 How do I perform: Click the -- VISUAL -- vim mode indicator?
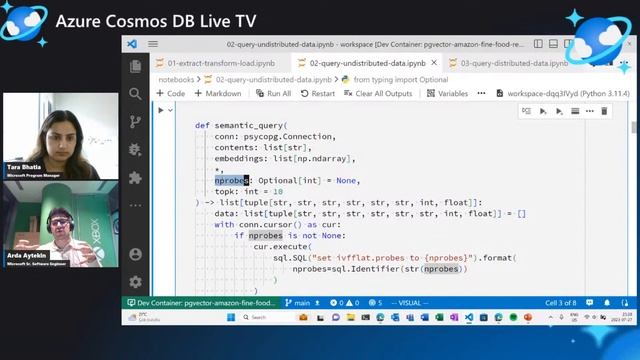(x=409, y=303)
